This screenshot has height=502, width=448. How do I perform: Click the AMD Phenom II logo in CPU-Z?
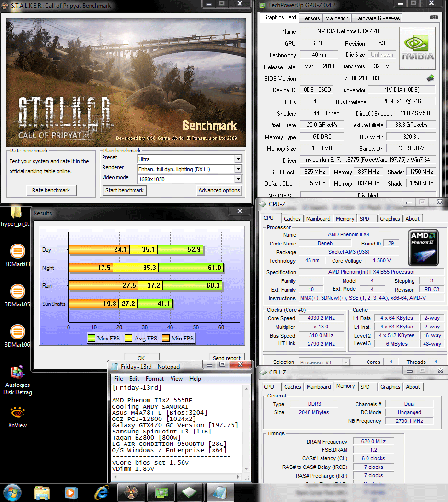(x=423, y=247)
